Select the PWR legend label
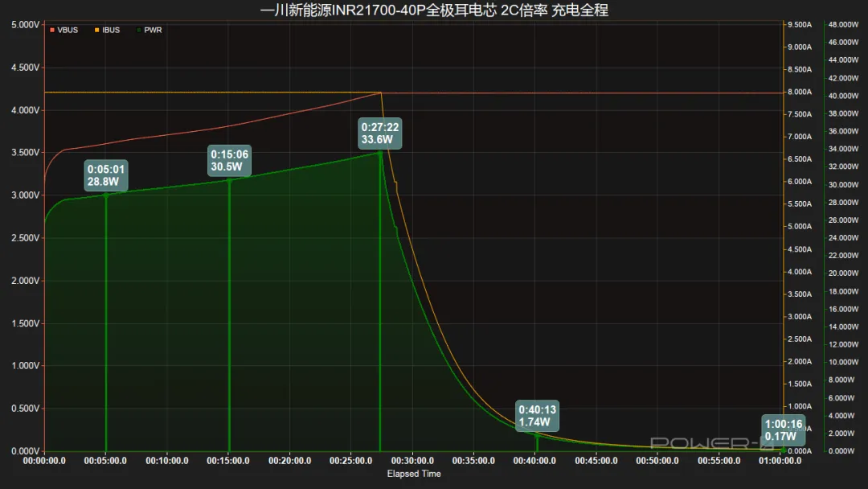Image resolution: width=868 pixels, height=489 pixels. (x=153, y=30)
